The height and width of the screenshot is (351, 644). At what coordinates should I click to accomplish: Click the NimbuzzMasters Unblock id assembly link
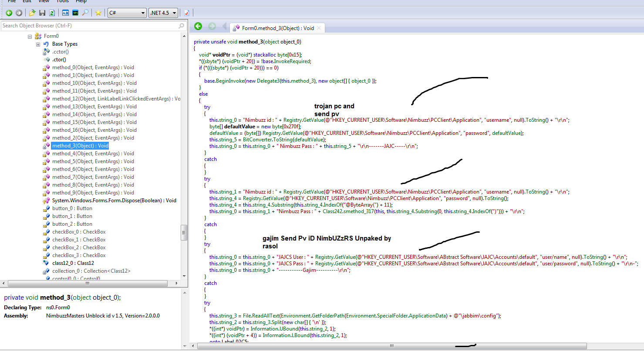pyautogui.click(x=103, y=316)
